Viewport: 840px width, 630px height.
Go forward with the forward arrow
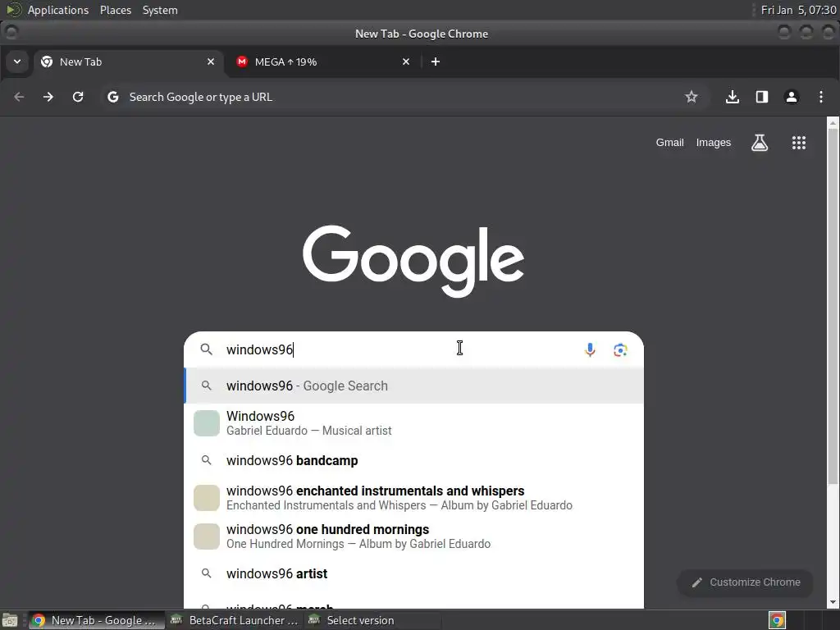(x=48, y=97)
